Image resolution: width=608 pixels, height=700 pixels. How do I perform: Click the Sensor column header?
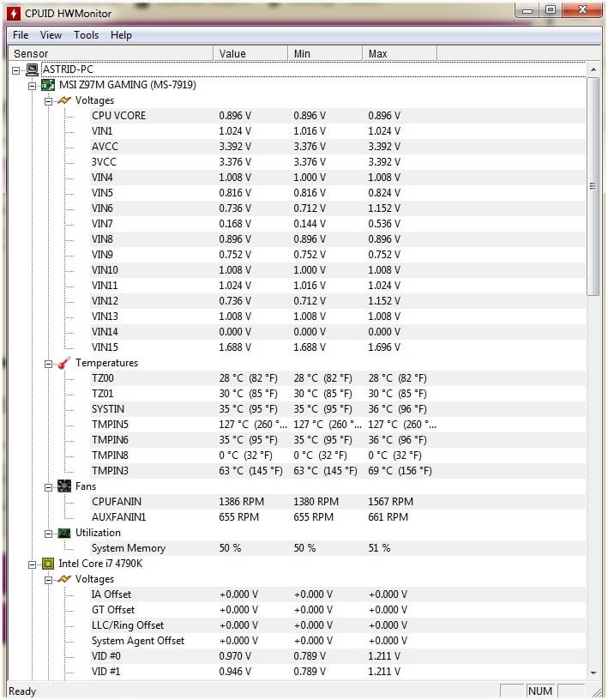click(x=110, y=53)
